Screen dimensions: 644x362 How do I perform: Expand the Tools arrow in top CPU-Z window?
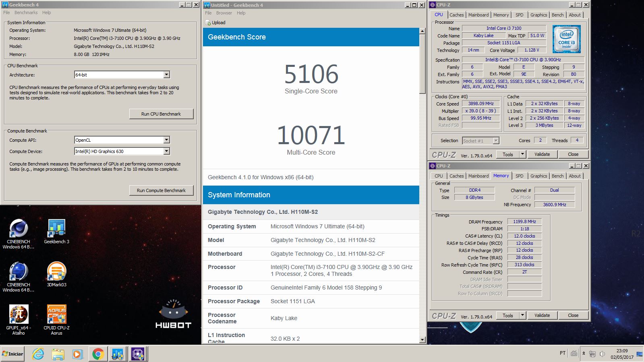coord(522,154)
